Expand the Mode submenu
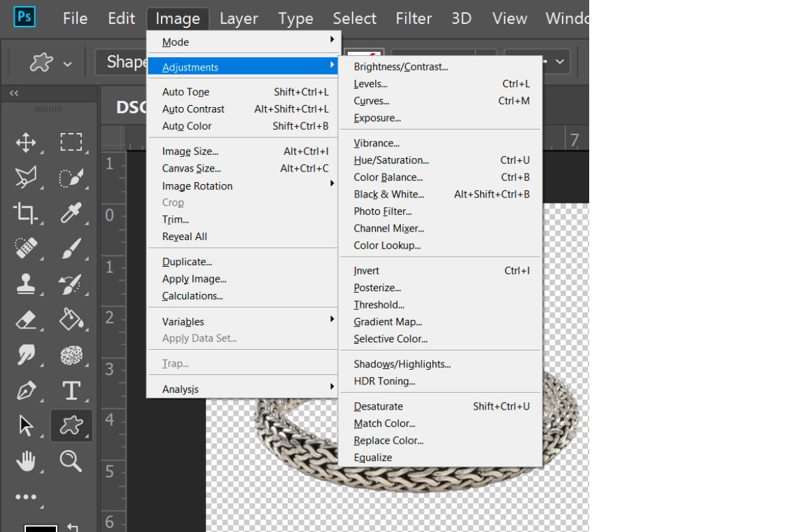This screenshot has width=798, height=532. (x=243, y=42)
